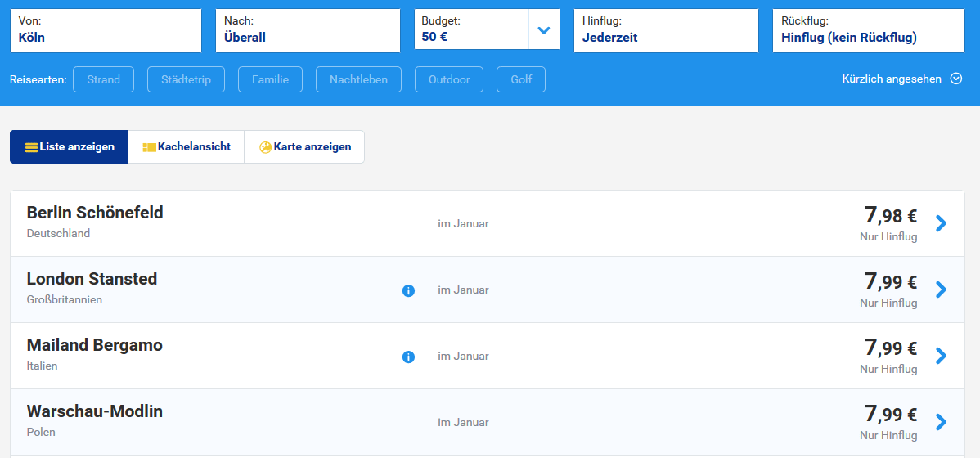Click 'im Januar' in Mailand Bergamo row

[463, 356]
